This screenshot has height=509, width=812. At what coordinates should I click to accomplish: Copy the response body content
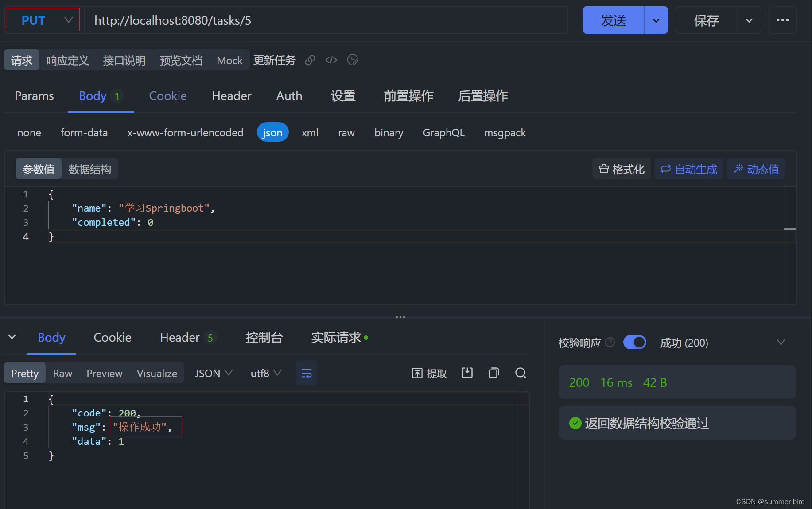click(494, 373)
